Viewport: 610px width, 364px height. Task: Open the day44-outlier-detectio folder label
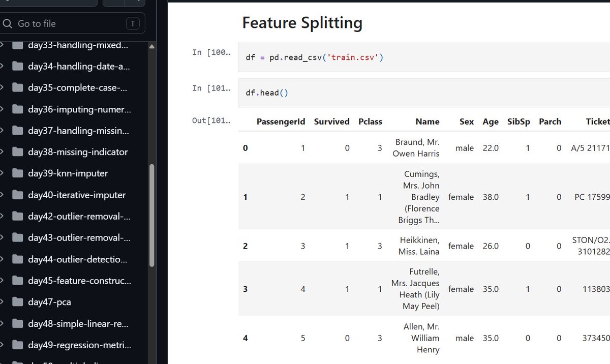point(78,259)
